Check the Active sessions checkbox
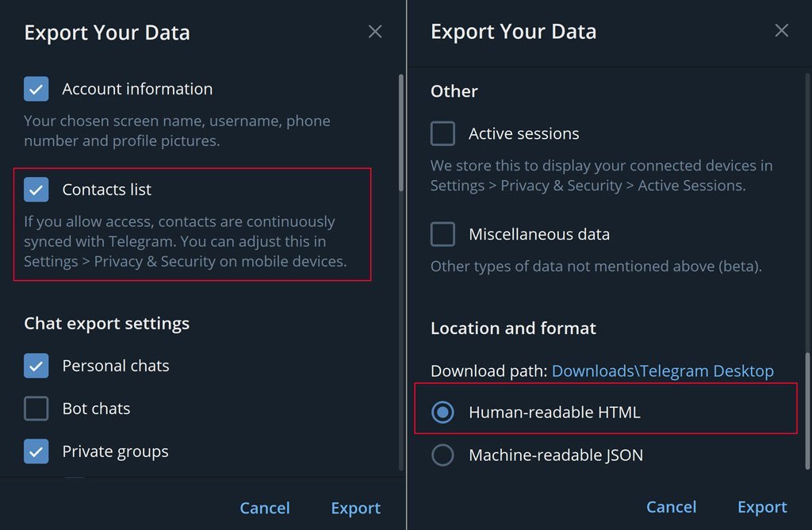Image resolution: width=812 pixels, height=530 pixels. coord(442,133)
